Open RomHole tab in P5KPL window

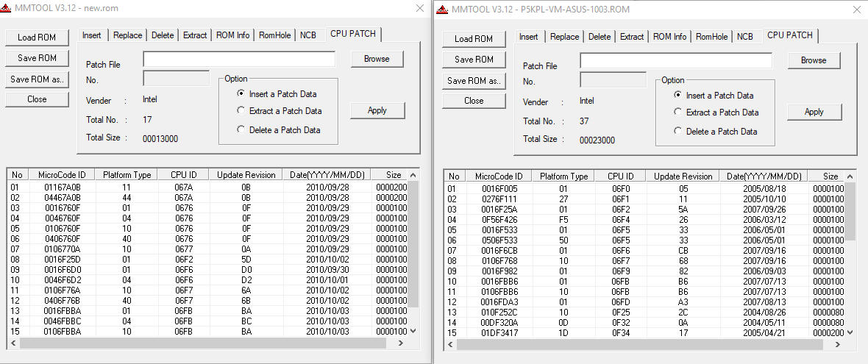pos(711,37)
